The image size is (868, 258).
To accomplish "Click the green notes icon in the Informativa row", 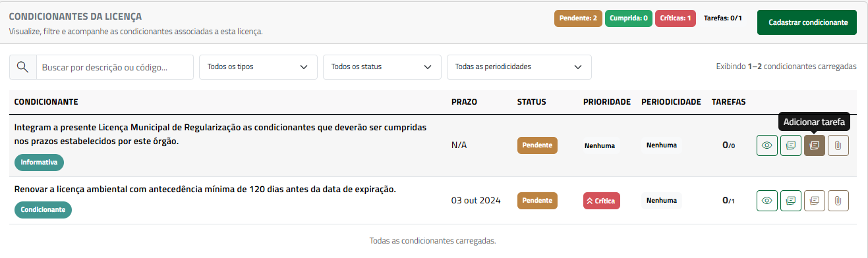I will 791,145.
